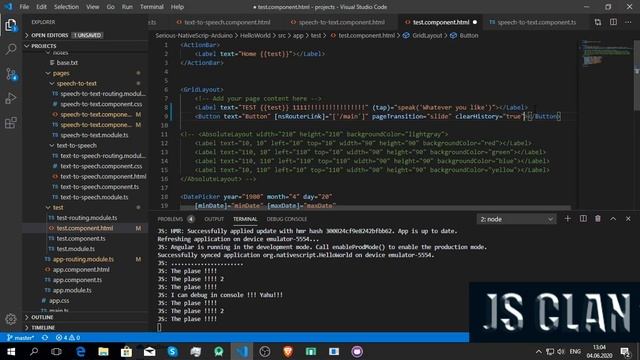Open the Source Control view
The image size is (640, 360).
pos(11,74)
